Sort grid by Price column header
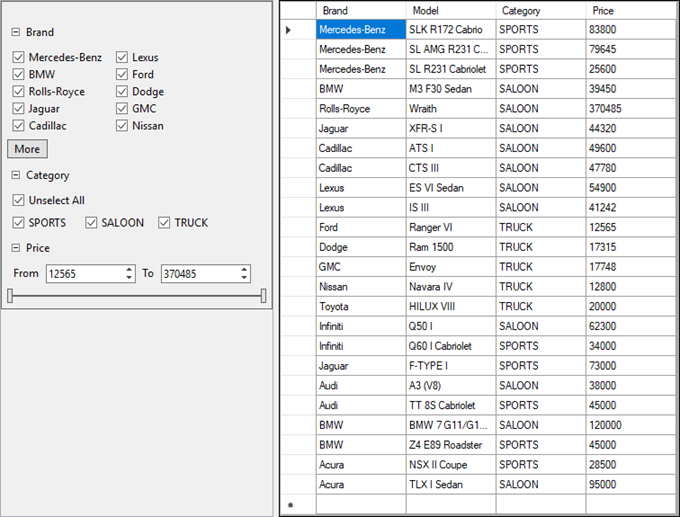The height and width of the screenshot is (517, 680). (632, 10)
